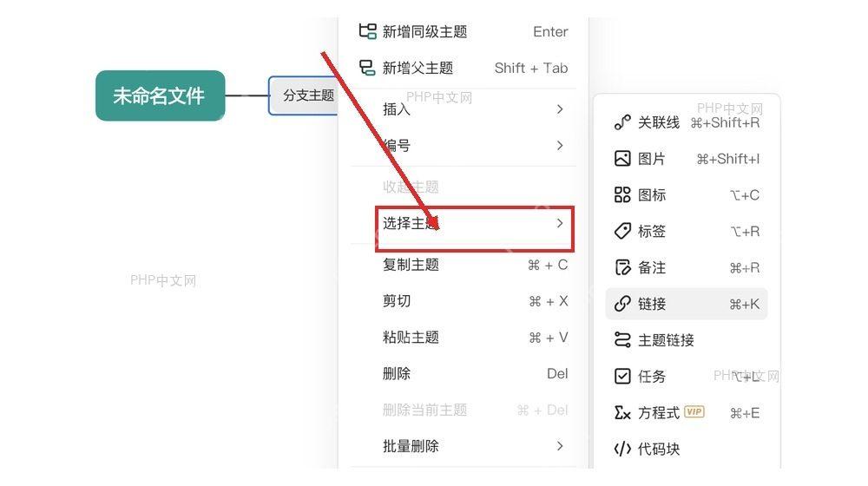Click the 代码块 code block icon
Viewport: 868px width, 486px height.
click(x=622, y=449)
